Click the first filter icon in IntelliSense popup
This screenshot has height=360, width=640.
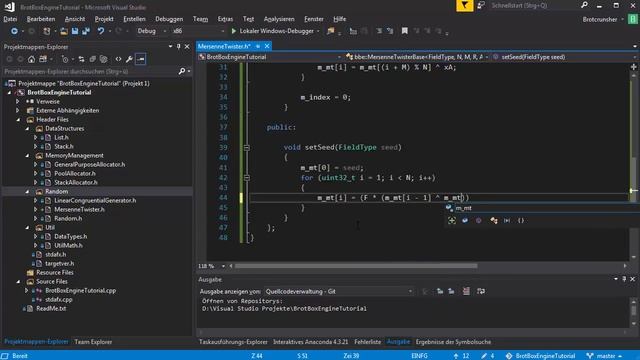(452, 221)
